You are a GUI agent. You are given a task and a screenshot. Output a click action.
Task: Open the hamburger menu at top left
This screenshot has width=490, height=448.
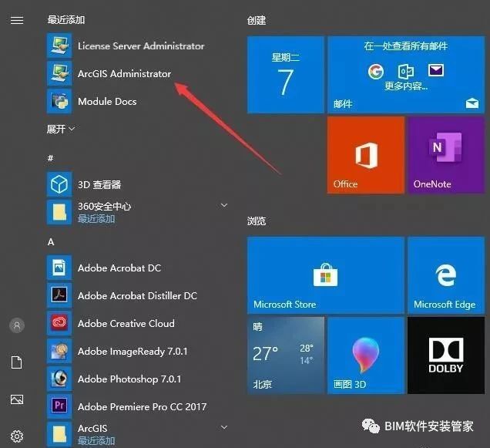coord(17,20)
